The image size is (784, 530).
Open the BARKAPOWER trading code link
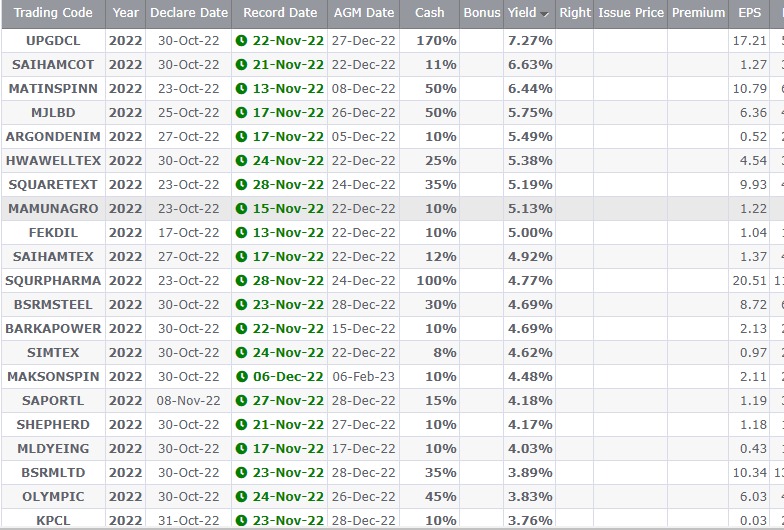[54, 329]
